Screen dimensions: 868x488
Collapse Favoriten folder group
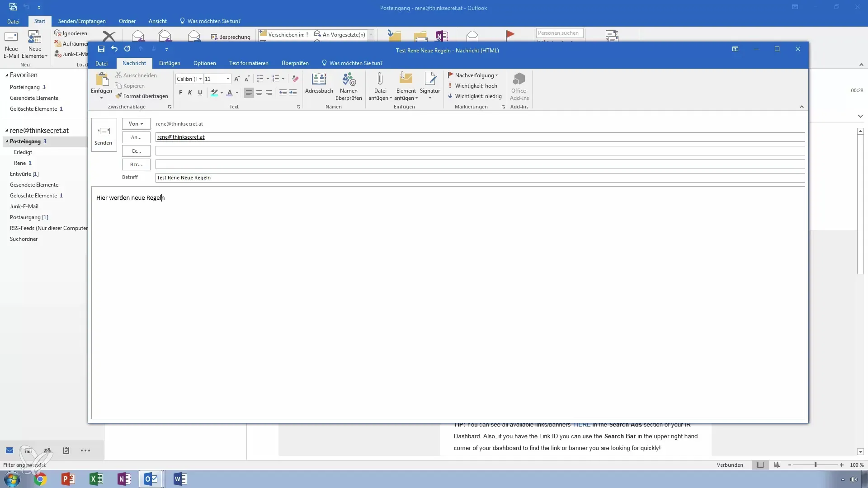tap(7, 75)
